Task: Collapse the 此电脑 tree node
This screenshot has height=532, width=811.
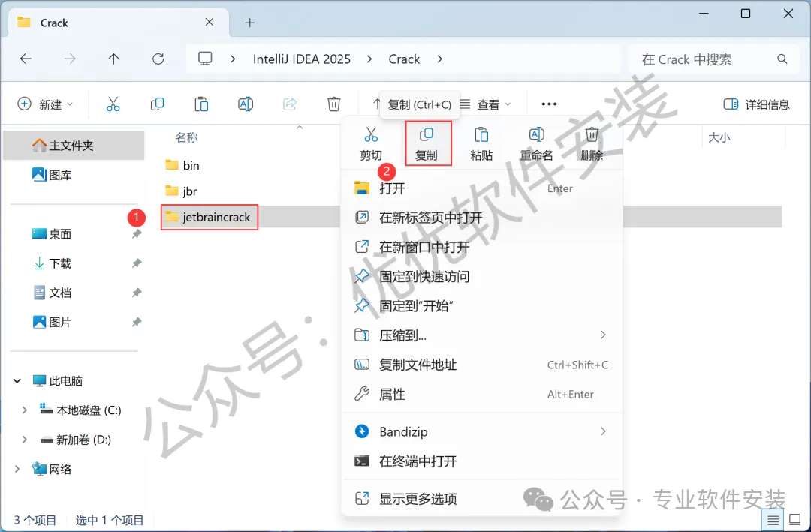Action: pyautogui.click(x=17, y=381)
